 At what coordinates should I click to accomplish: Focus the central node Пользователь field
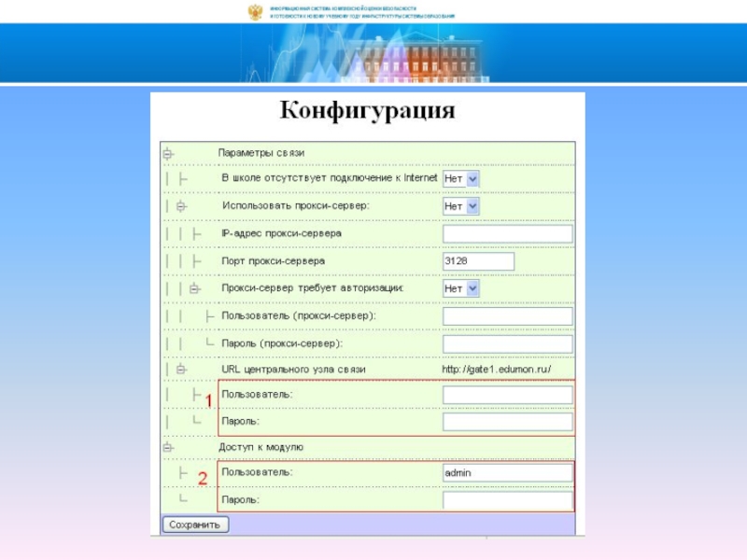(507, 395)
